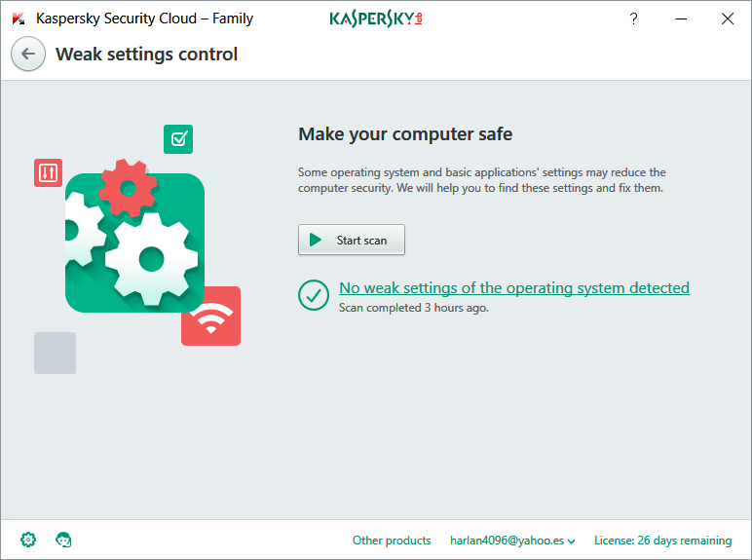
Task: Open the No weak settings detected link
Action: (x=514, y=287)
